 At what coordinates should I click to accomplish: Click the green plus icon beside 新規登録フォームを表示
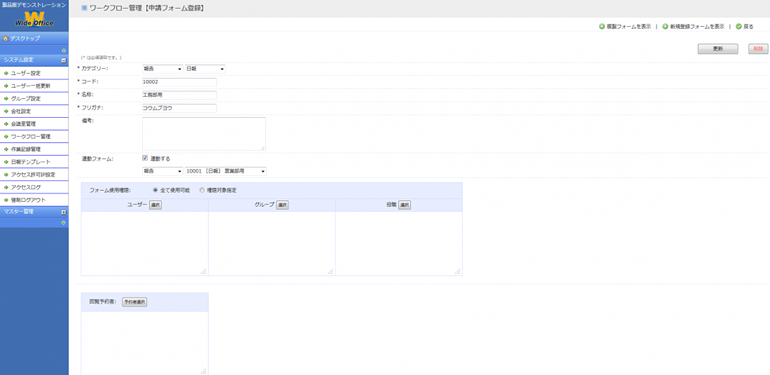click(665, 27)
